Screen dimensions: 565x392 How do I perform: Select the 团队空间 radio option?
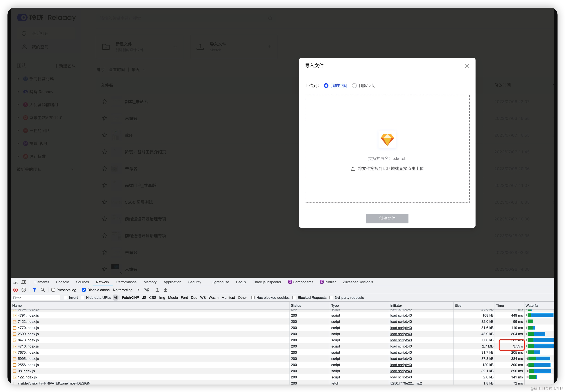354,85
